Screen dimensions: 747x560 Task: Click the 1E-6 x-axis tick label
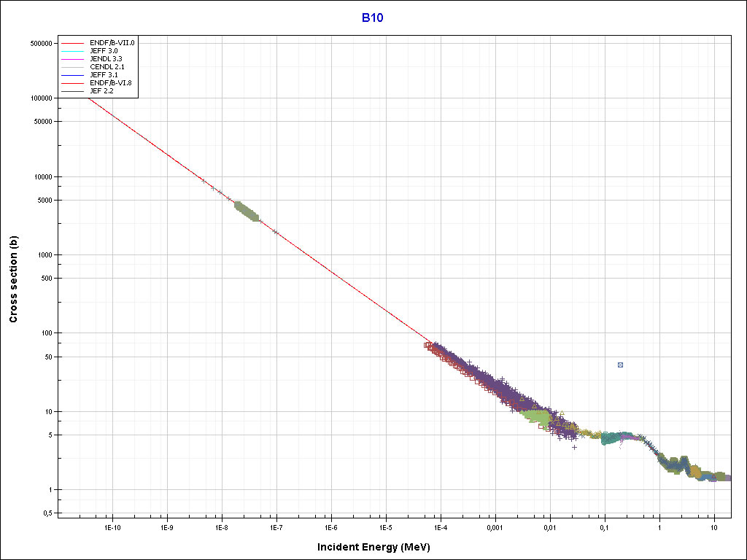point(330,527)
